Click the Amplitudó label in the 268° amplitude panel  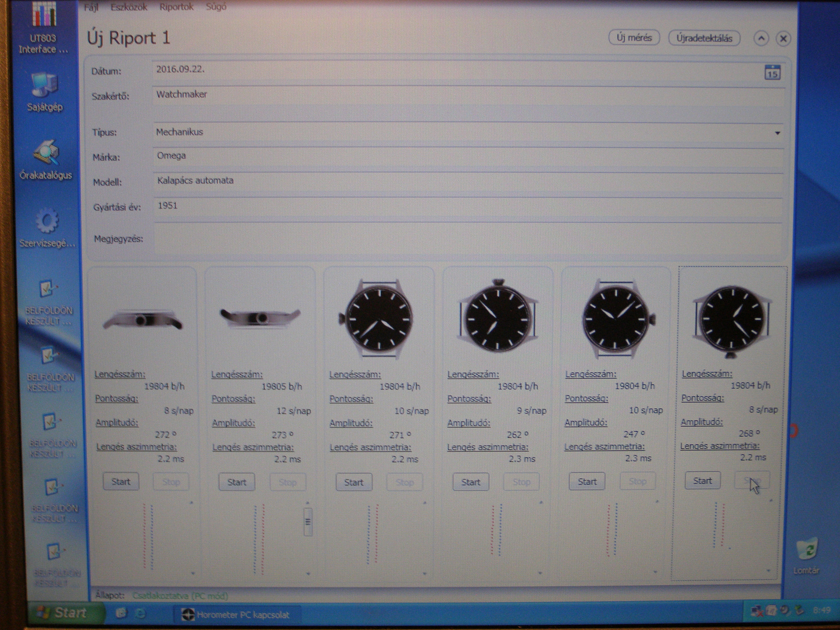702,422
